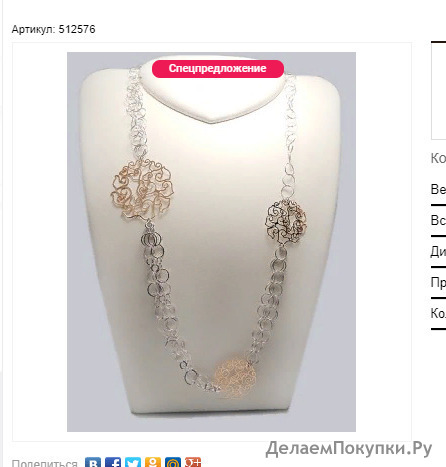
Task: Open the sidebar item starting with 'Ди'
Action: [438, 251]
